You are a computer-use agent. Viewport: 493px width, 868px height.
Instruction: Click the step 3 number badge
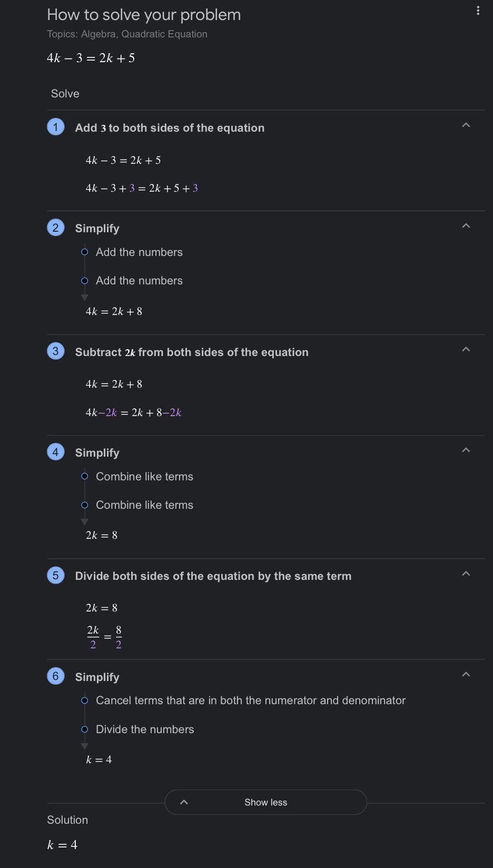[x=56, y=351]
